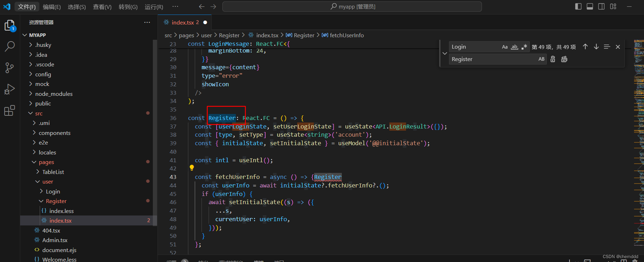The height and width of the screenshot is (262, 644).
Task: Open 404.tsx in the explorer
Action: (89, 230)
